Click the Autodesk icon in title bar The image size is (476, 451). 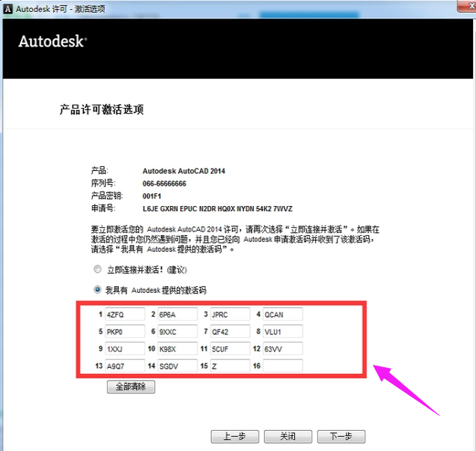9,8
